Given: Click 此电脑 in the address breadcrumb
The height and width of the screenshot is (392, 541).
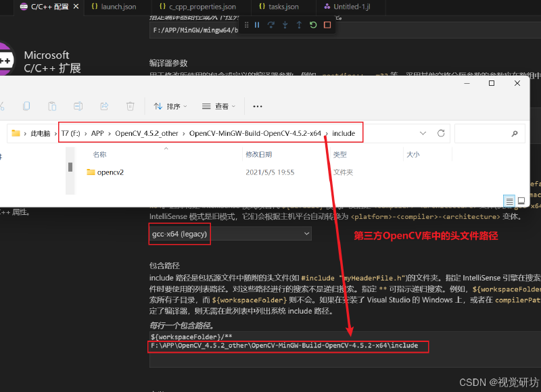Looking at the screenshot, I should (x=41, y=133).
